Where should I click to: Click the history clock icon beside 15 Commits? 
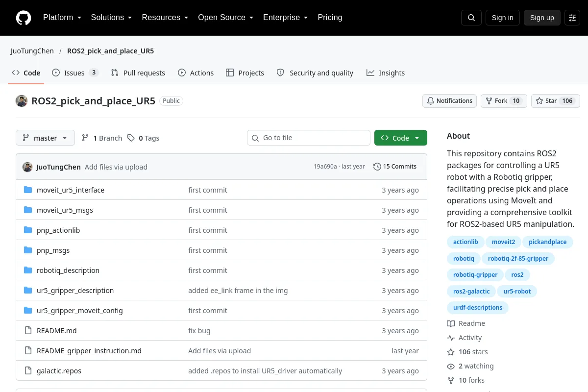[x=377, y=167]
